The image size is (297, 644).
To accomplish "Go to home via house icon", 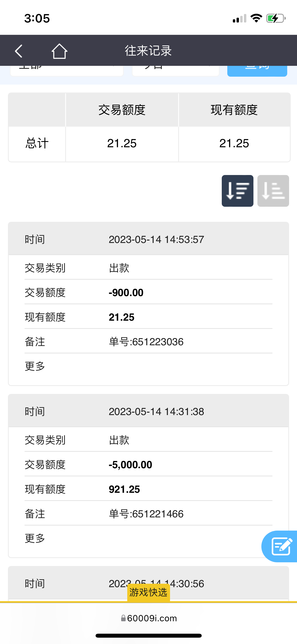I will coord(59,51).
